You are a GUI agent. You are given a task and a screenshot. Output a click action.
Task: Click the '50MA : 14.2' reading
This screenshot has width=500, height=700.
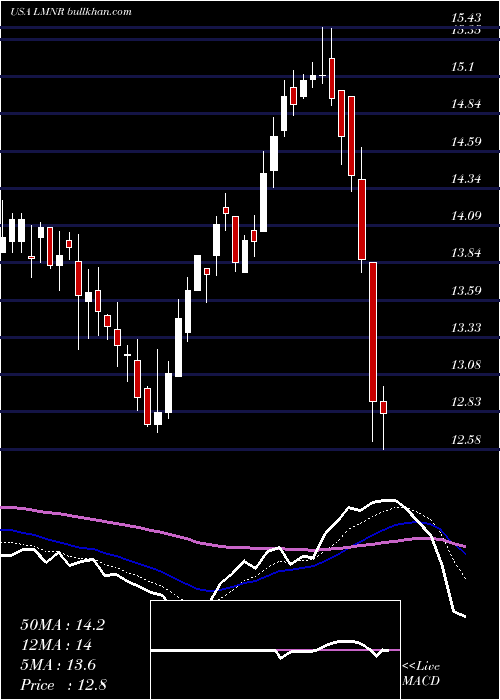62,625
